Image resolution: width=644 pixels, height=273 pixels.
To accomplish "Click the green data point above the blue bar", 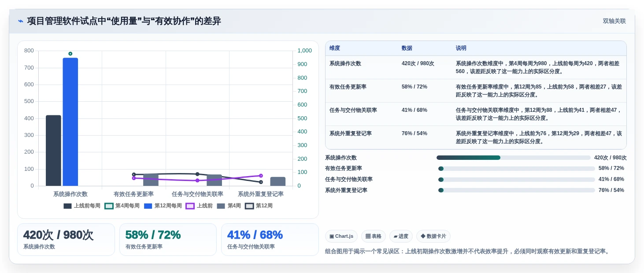I will (70, 54).
